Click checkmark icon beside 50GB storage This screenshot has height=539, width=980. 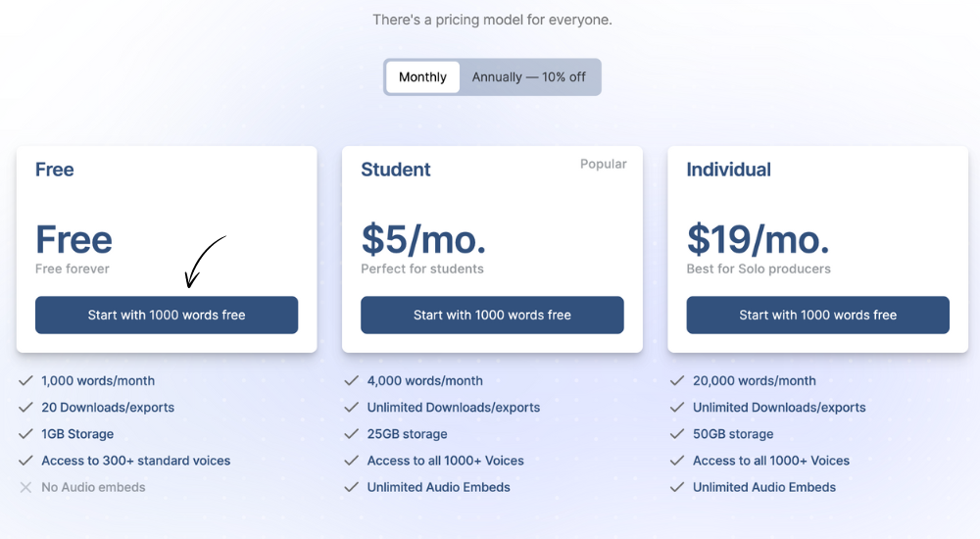(x=677, y=433)
